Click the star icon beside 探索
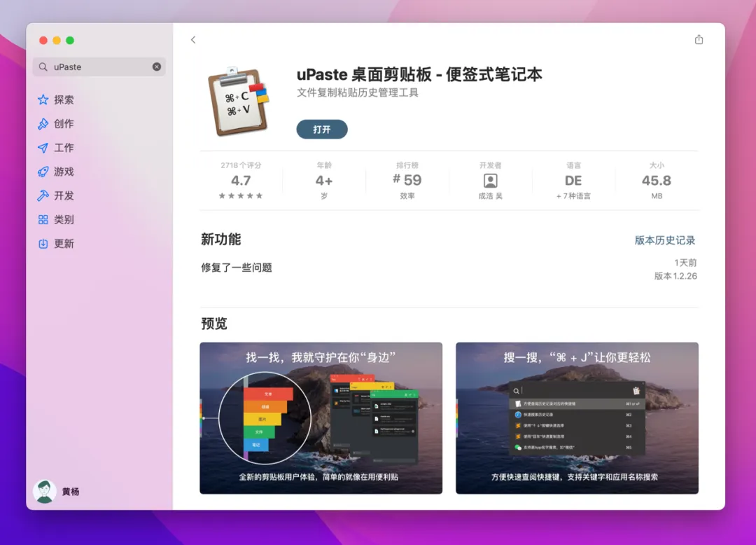 click(43, 100)
